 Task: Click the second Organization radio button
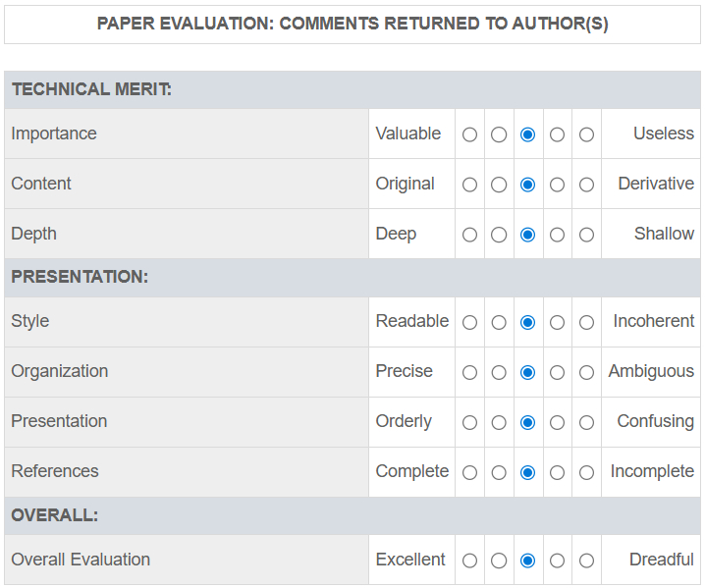pos(499,372)
